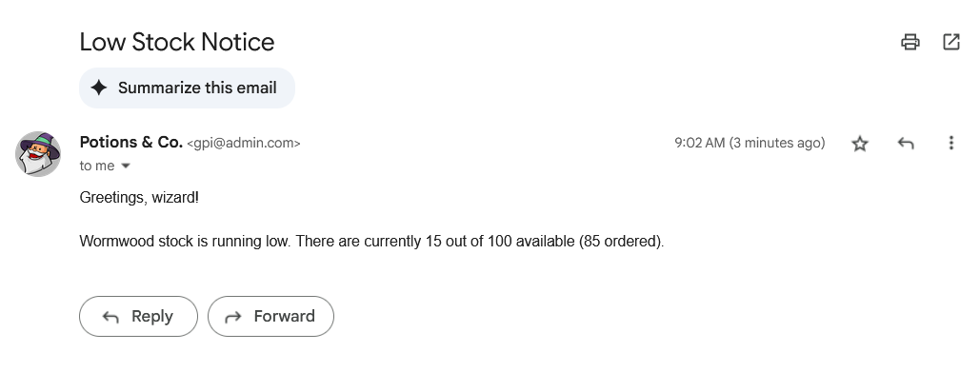The image size is (980, 372).
Task: Click the sparkle icon in Summarize chip
Action: [x=99, y=88]
